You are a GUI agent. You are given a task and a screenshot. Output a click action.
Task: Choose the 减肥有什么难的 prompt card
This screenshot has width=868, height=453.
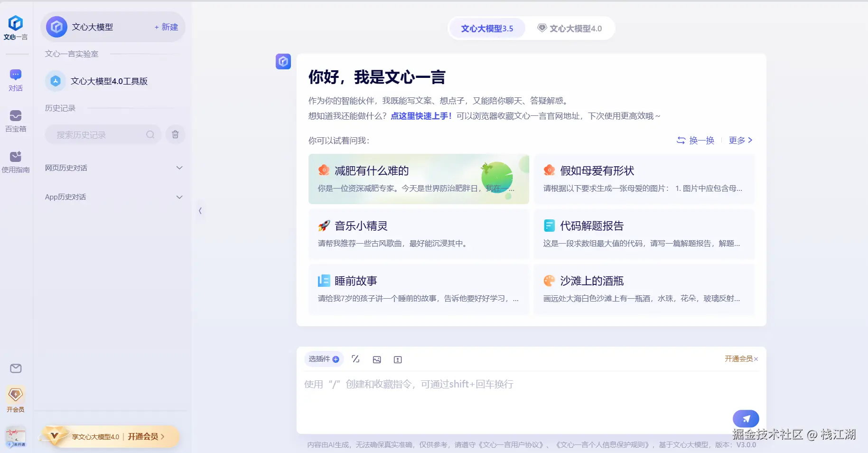click(x=419, y=179)
